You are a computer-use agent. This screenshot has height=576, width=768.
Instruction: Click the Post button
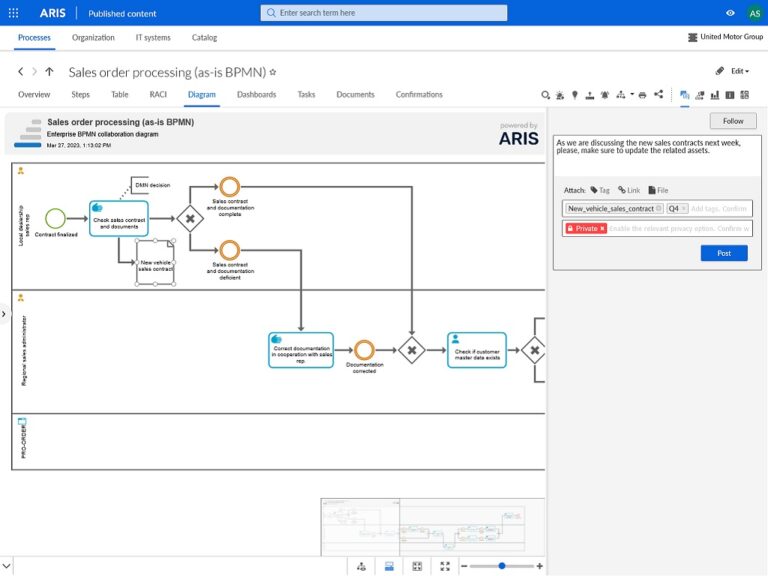click(x=723, y=253)
